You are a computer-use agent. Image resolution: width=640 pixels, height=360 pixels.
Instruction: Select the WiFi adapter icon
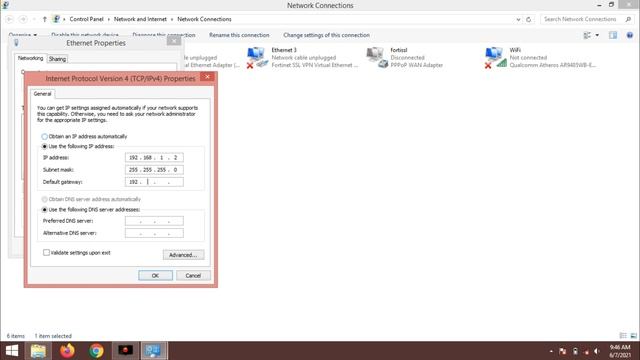(496, 57)
